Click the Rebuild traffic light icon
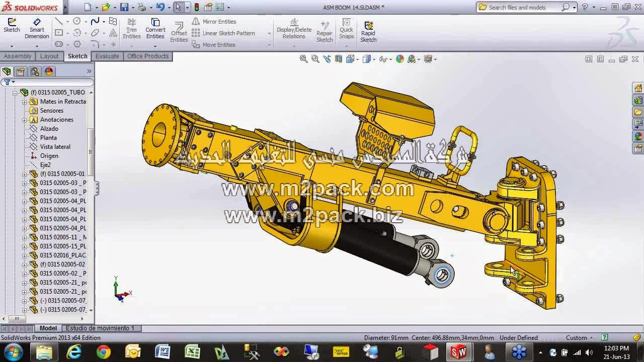The height and width of the screenshot is (362, 644). point(196,7)
